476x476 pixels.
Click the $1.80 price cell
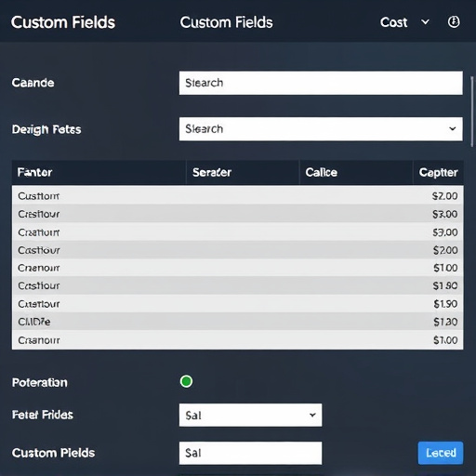[445, 285]
